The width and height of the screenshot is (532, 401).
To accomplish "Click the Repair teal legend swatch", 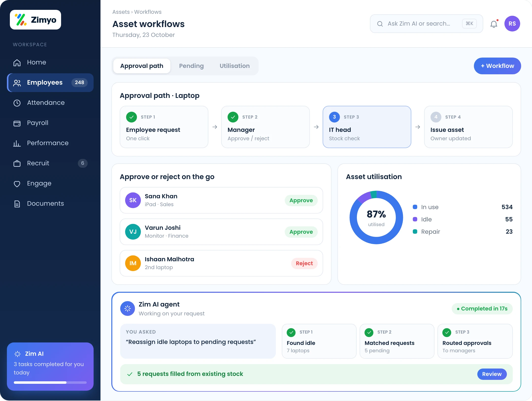I will (415, 231).
